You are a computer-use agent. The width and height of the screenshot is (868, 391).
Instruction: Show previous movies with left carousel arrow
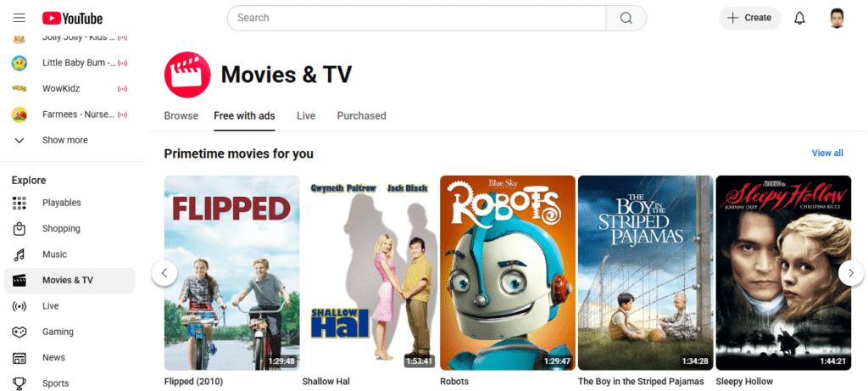(164, 272)
